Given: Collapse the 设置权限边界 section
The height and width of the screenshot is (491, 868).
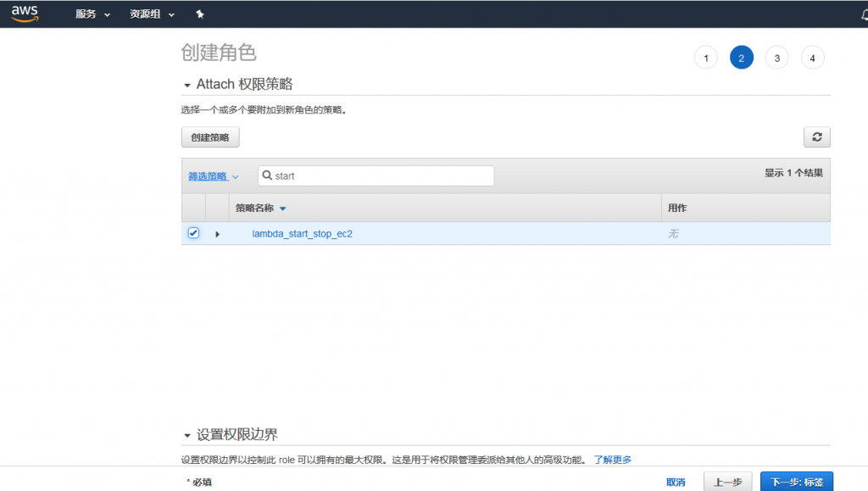Looking at the screenshot, I should pyautogui.click(x=187, y=435).
